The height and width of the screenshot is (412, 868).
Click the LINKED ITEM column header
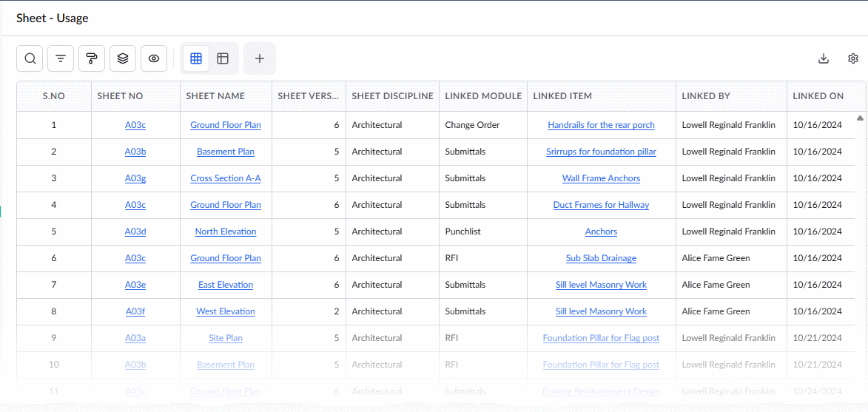(x=601, y=96)
